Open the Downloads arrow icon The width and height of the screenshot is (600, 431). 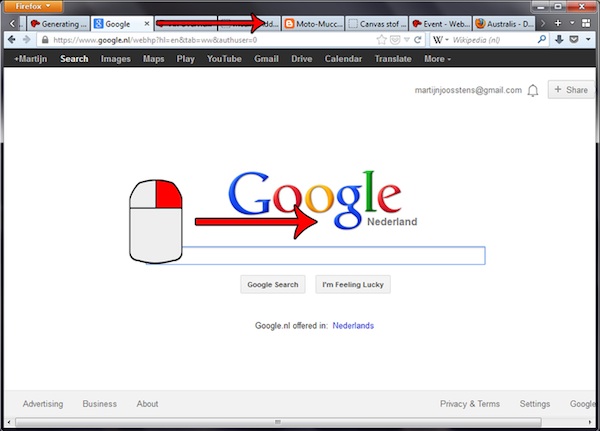click(x=559, y=39)
